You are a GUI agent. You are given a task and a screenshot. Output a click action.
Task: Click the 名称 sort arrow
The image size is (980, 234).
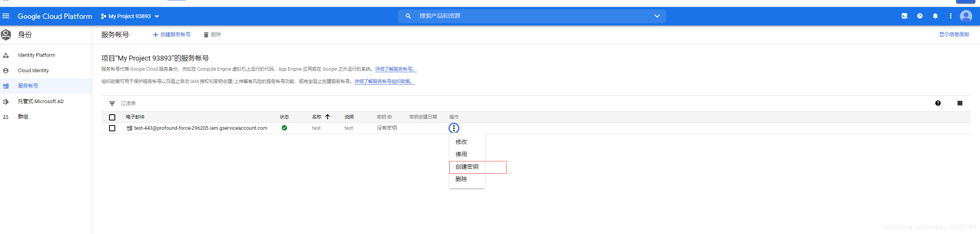[x=328, y=117]
